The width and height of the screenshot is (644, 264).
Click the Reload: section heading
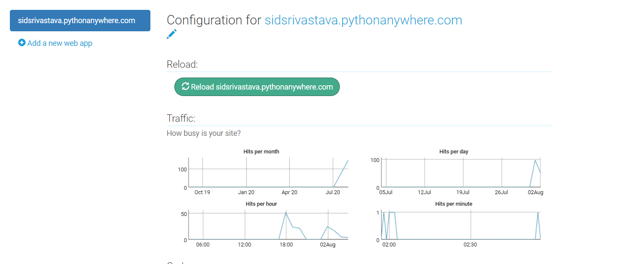(182, 65)
